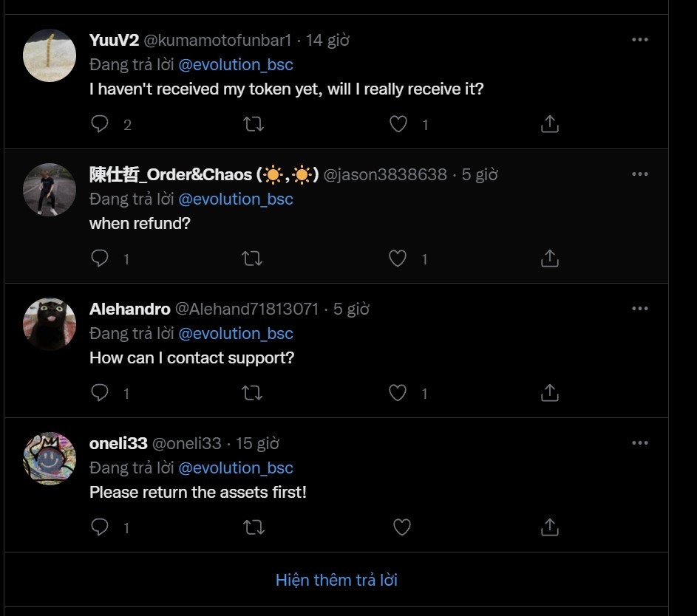Retweet the 'when refund?' tweet
697x616 pixels.
[254, 259]
